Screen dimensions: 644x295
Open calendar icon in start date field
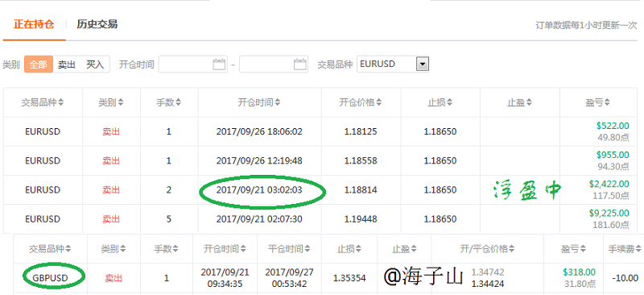219,64
